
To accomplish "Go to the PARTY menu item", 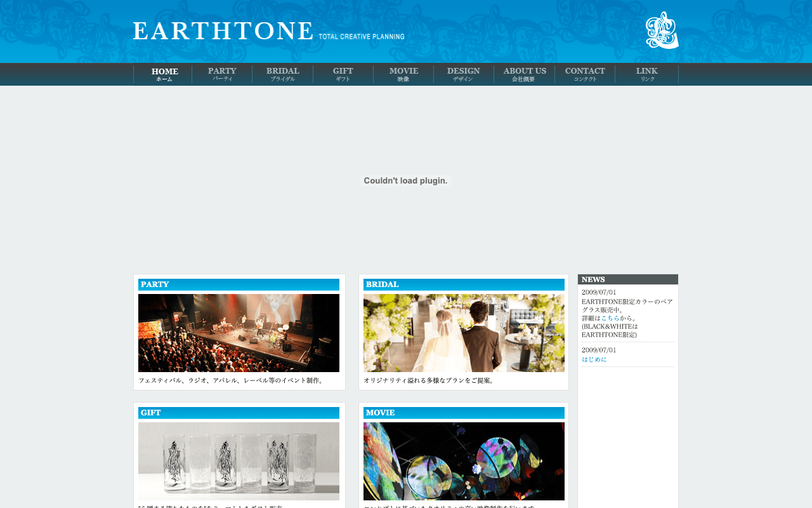I will click(222, 74).
